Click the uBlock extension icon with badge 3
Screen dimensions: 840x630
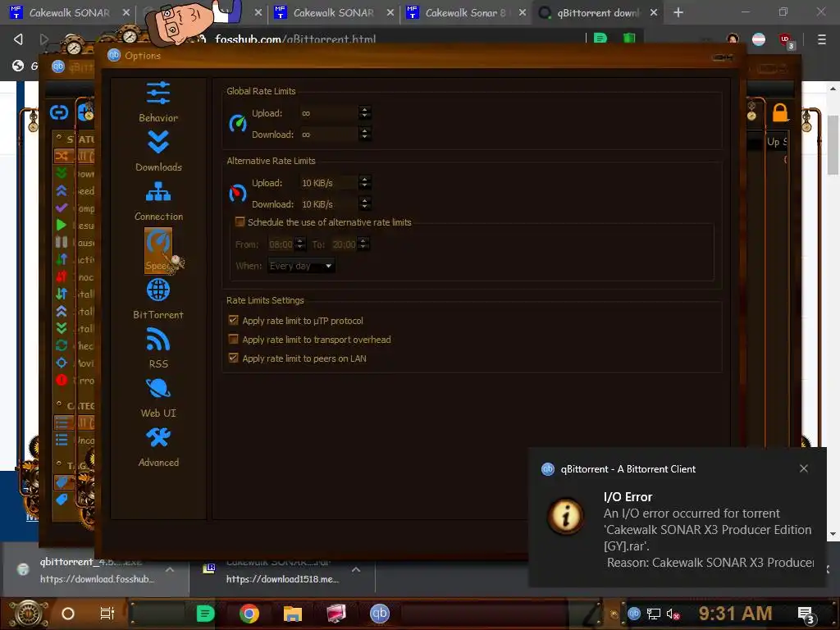click(x=786, y=41)
